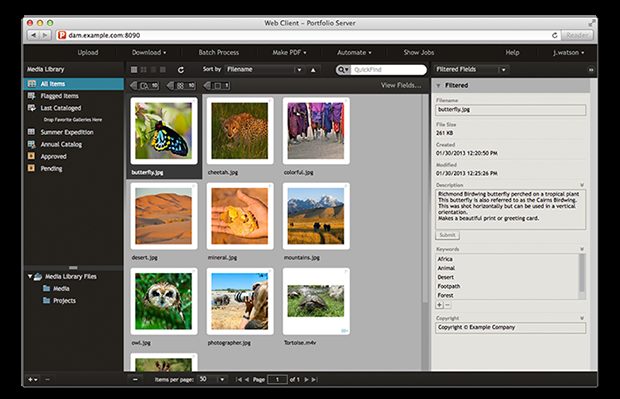
Task: Click Show Jobs
Action: tap(419, 53)
